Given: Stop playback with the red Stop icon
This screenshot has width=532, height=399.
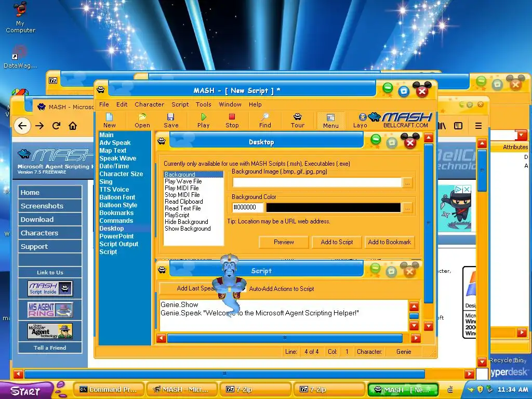Looking at the screenshot, I should point(232,121).
